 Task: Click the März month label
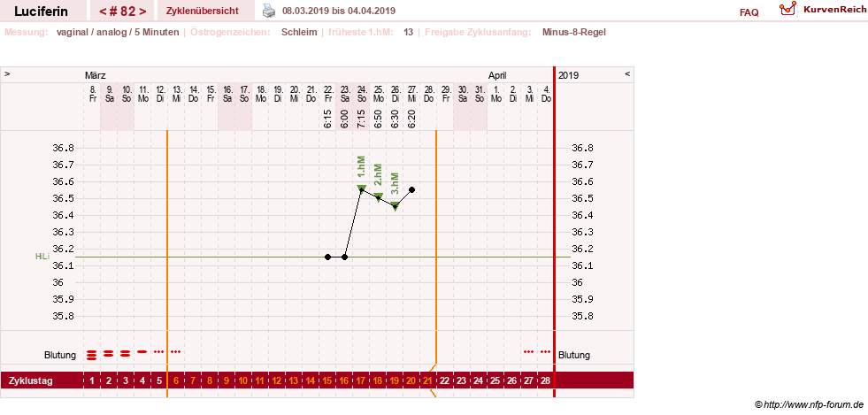click(96, 74)
